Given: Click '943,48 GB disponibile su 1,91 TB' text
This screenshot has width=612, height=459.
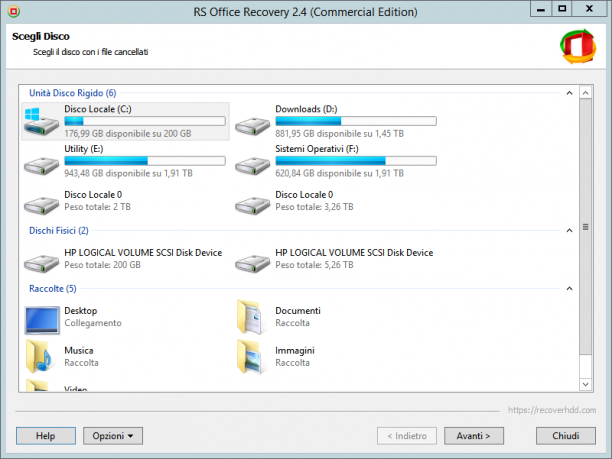Looking at the screenshot, I should 128,173.
